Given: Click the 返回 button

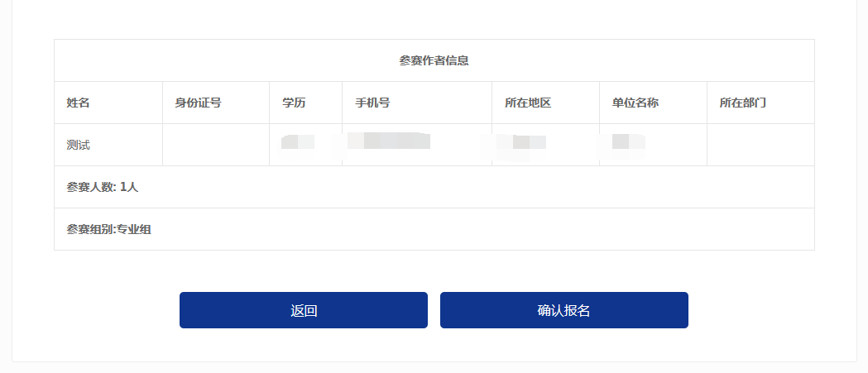Looking at the screenshot, I should 304,310.
